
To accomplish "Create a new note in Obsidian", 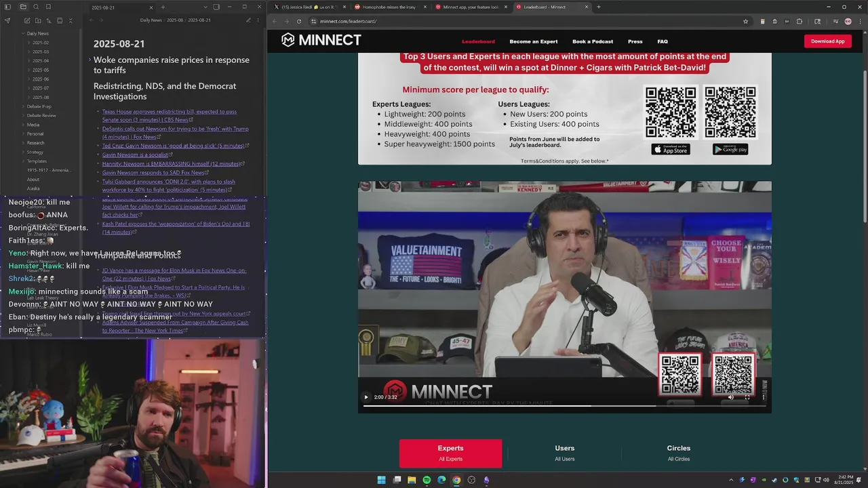I will (26, 20).
